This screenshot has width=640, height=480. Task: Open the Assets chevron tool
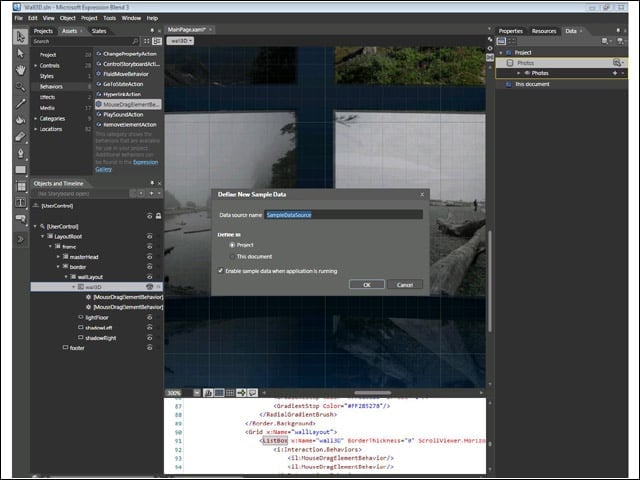pos(20,239)
